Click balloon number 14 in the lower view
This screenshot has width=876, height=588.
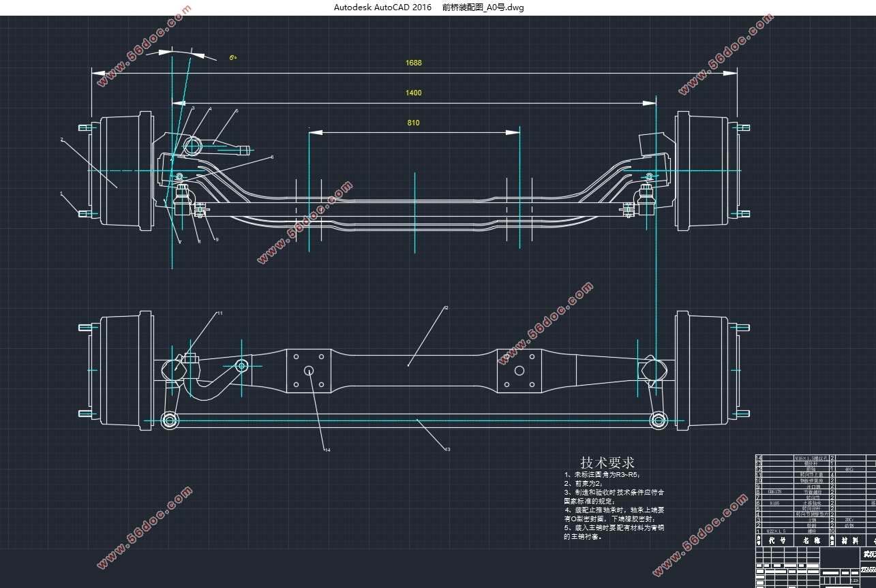click(x=327, y=450)
